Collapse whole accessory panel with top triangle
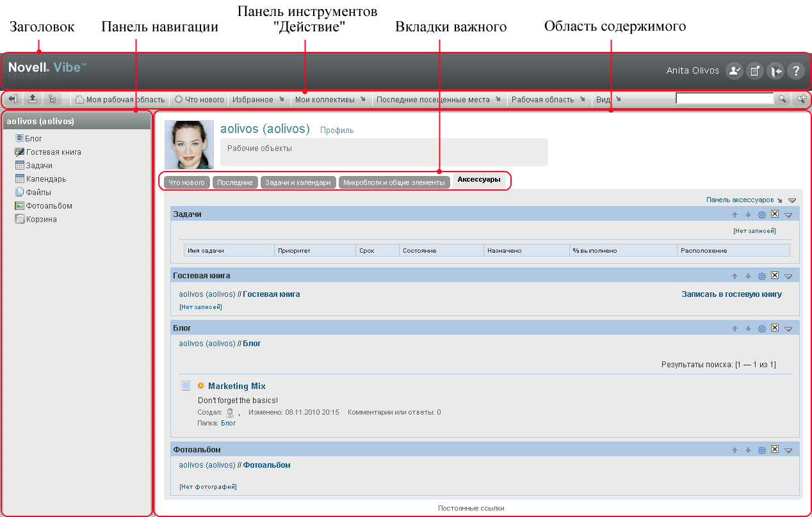This screenshot has height=517, width=812. [x=792, y=200]
